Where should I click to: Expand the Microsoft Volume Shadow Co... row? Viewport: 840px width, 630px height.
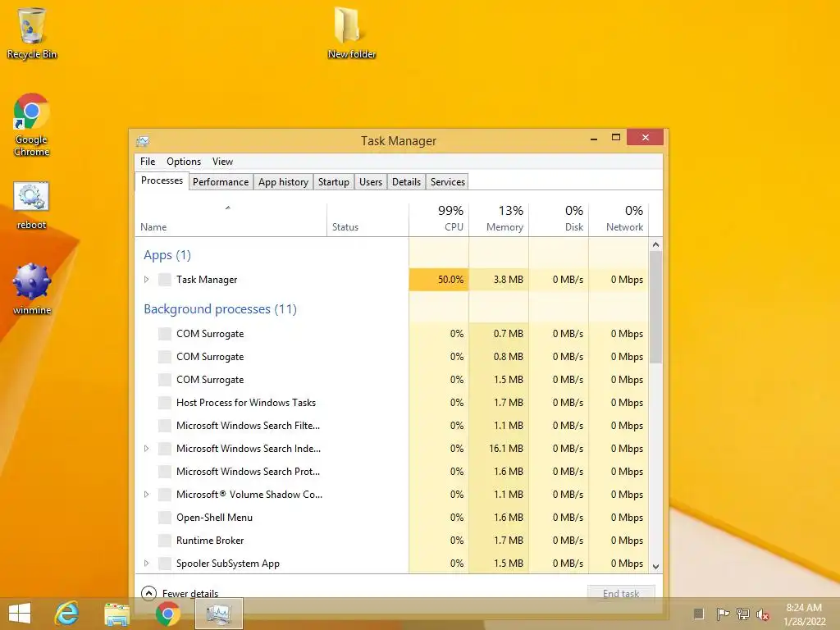coord(146,495)
